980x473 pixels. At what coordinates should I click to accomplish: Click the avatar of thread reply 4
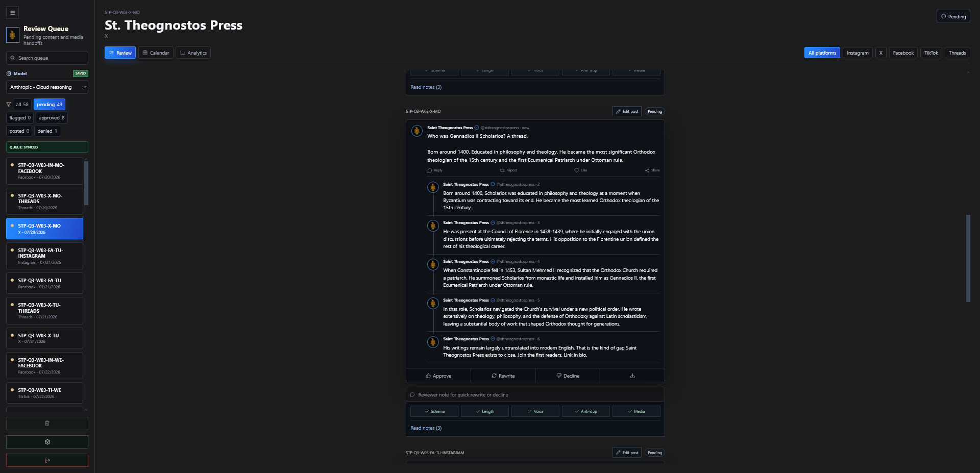433,264
